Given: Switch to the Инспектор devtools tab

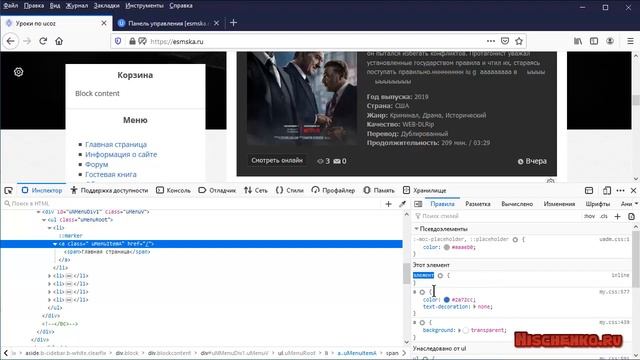Looking at the screenshot, I should coord(42,191).
